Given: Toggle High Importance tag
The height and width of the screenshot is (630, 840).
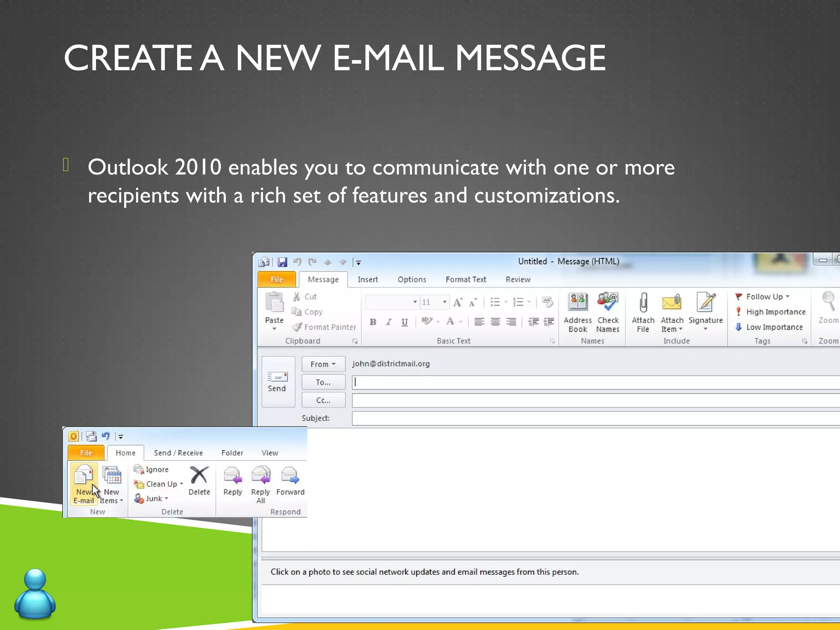Looking at the screenshot, I should (x=770, y=312).
